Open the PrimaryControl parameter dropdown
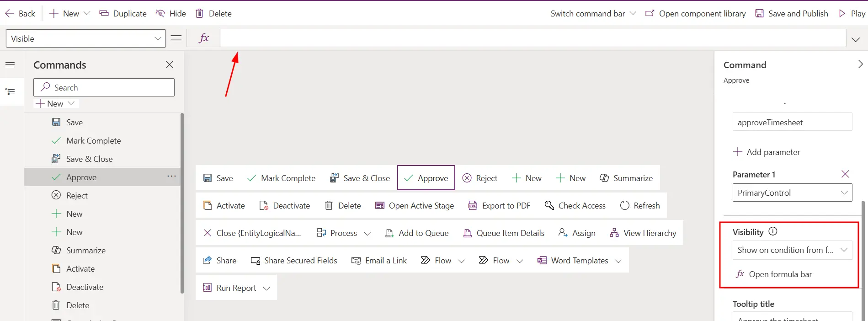This screenshot has height=321, width=868. click(x=792, y=193)
